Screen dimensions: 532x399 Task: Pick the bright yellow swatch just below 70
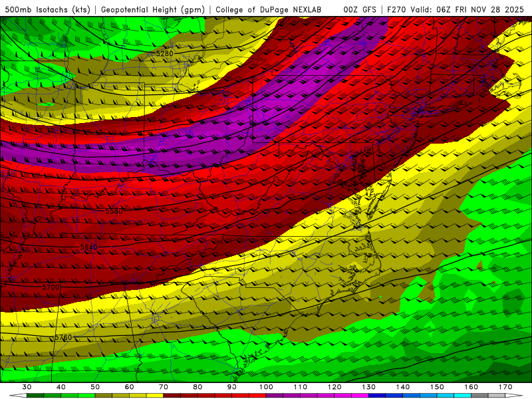(x=155, y=396)
